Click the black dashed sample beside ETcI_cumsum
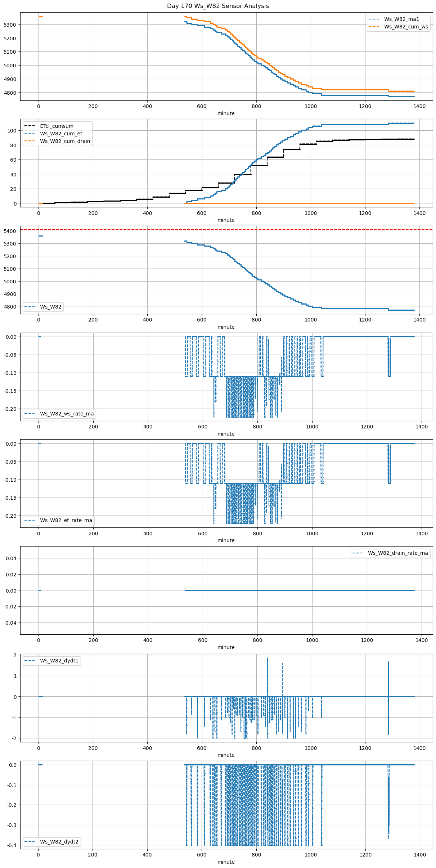Image resolution: width=436 pixels, height=868 pixels. tap(30, 126)
